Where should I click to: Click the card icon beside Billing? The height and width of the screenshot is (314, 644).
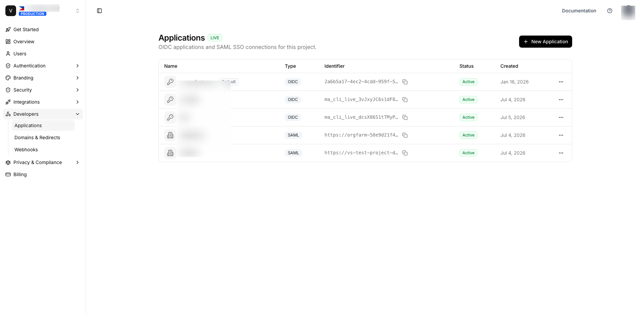coord(8,174)
